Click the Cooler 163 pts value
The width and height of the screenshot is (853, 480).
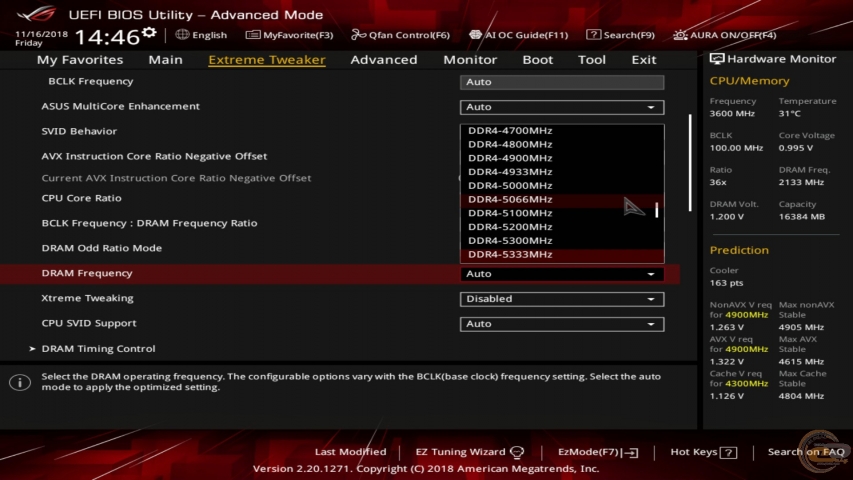click(x=726, y=283)
